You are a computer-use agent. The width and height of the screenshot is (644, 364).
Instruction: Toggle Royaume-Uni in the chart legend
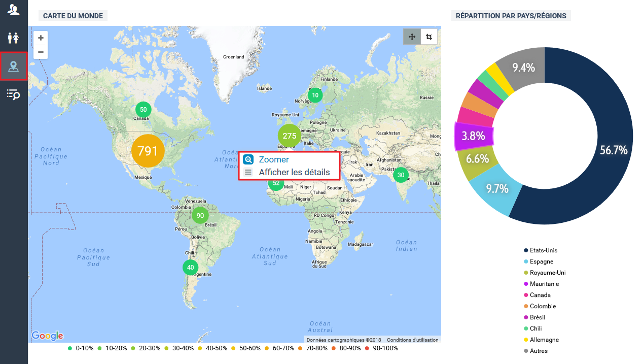coord(545,273)
